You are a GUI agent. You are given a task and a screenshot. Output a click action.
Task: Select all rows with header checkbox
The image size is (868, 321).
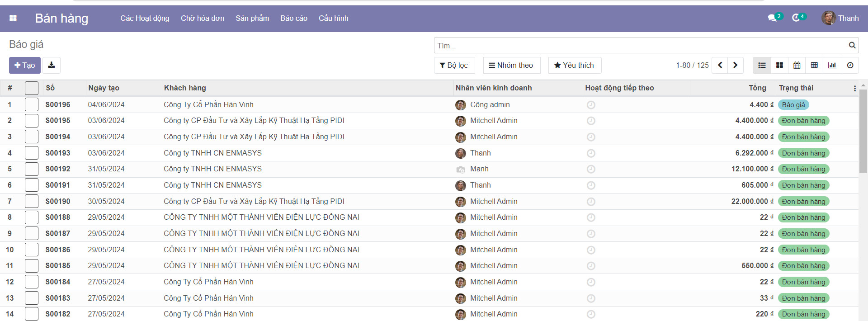point(32,88)
